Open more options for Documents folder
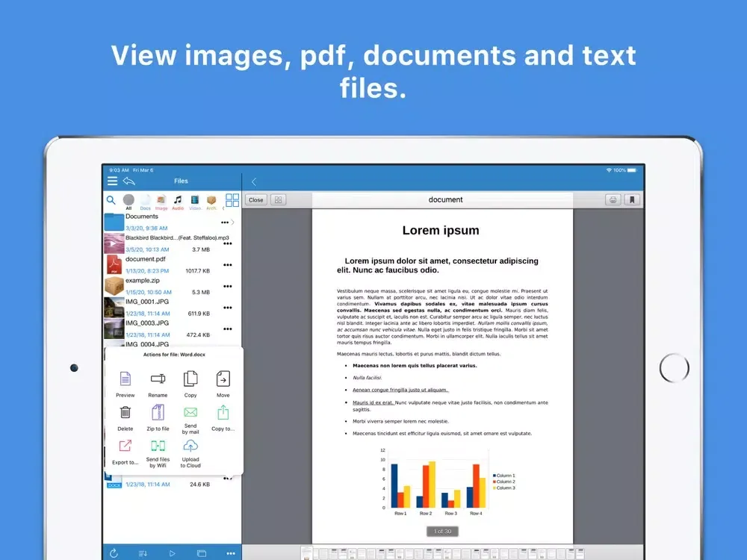Screen dimensions: 747x560 (x=224, y=223)
